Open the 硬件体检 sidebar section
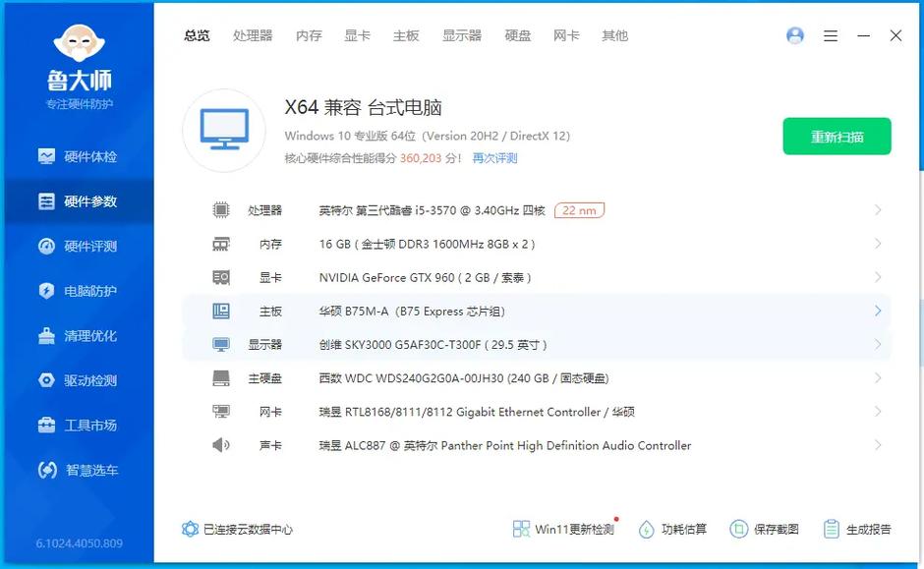Viewport: 924px width, 569px height. [x=79, y=155]
